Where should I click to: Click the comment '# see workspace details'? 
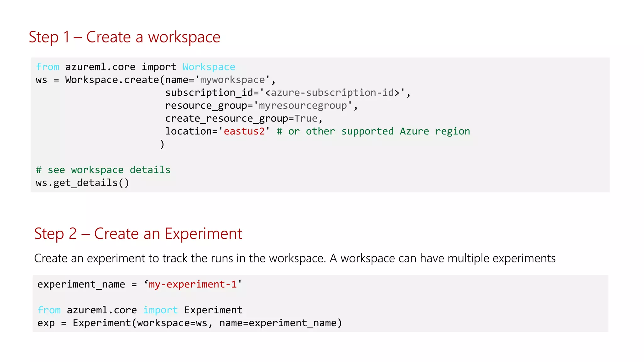pos(103,170)
